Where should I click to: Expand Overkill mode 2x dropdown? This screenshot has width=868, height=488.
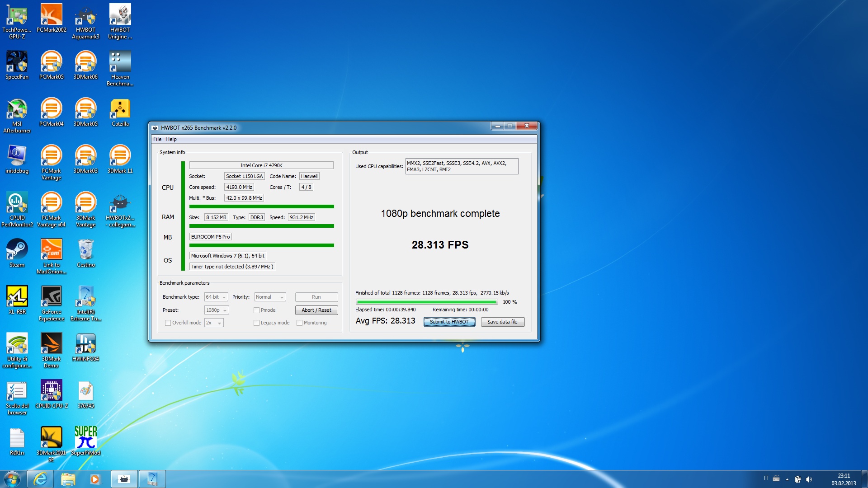click(214, 323)
